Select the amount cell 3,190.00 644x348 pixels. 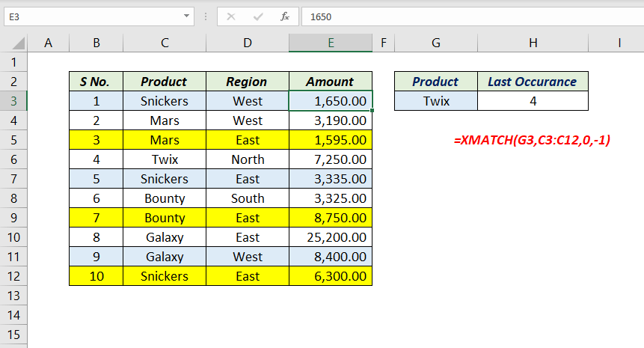331,120
